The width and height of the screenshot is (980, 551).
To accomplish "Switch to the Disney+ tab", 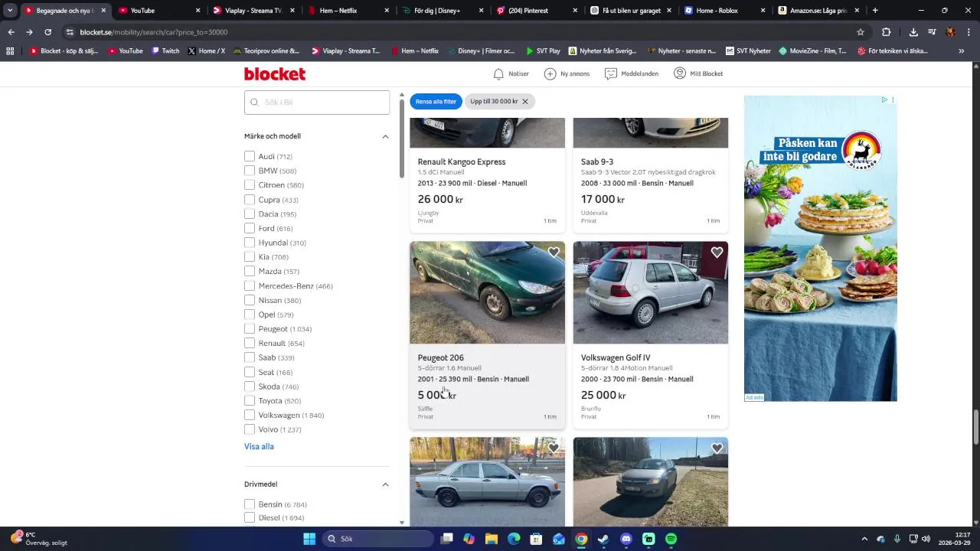I will 443,11.
